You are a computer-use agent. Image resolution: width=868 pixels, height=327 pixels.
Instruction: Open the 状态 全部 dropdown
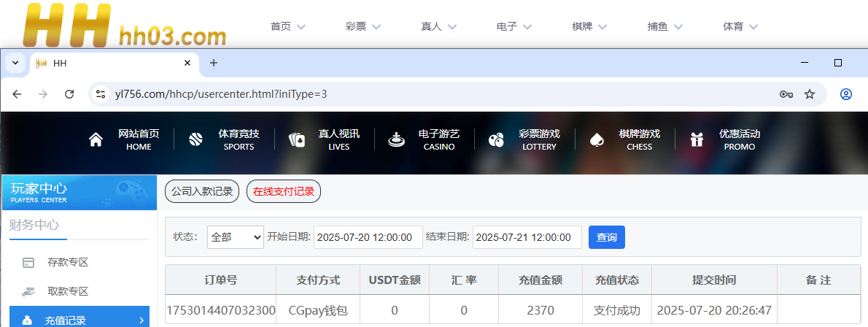235,237
